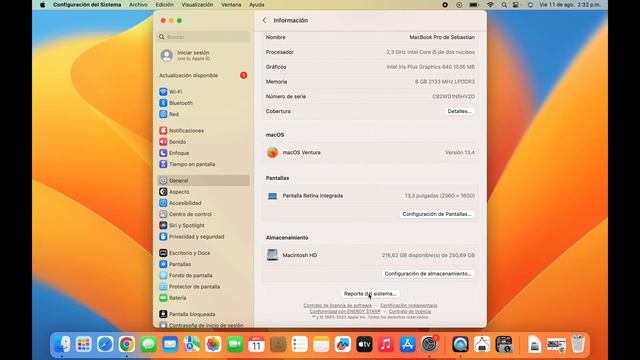
Task: Open Configuración del Sistema menu
Action: tap(87, 5)
